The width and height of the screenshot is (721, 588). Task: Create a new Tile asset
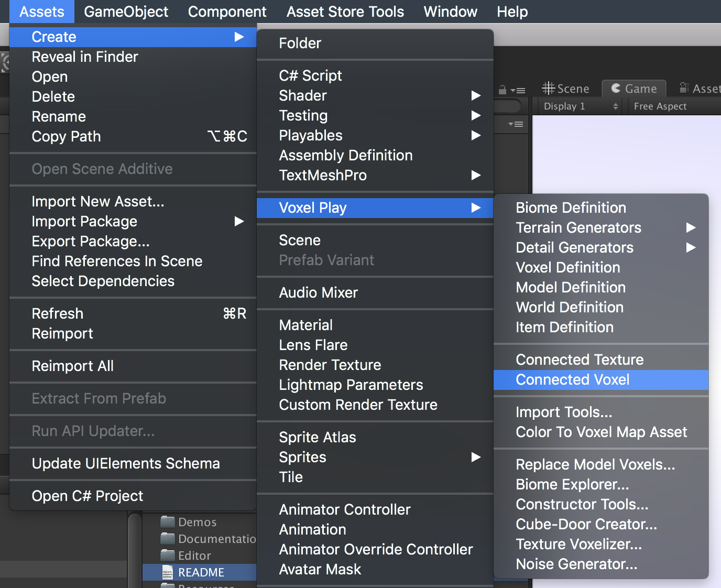pos(375,477)
